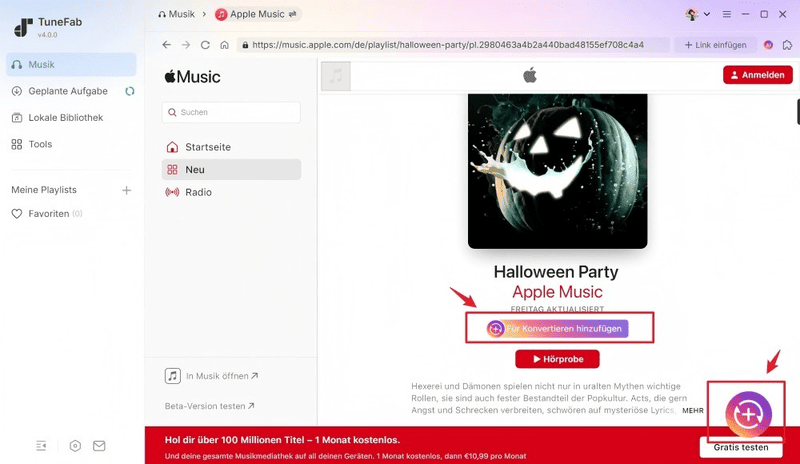800x464 pixels.
Task: Switch service via the Apple Music selector
Action: 257,14
